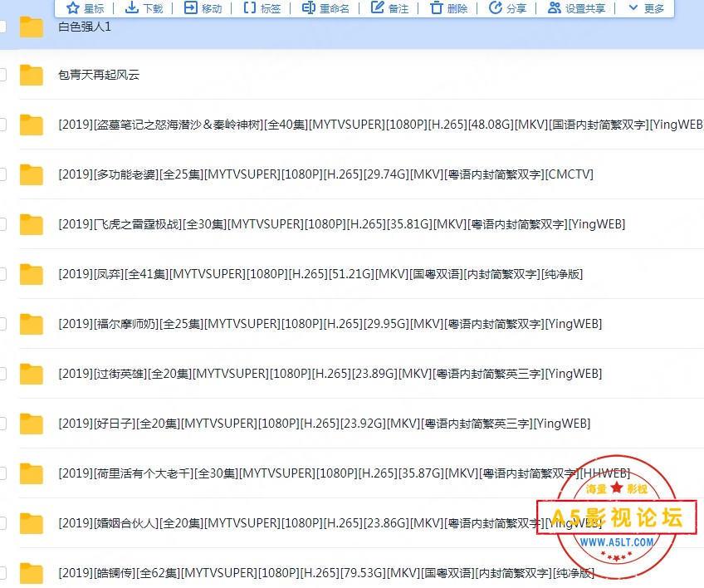Open the [2019][荷里活有个大老千][全30集] folder name

pyautogui.click(x=345, y=473)
